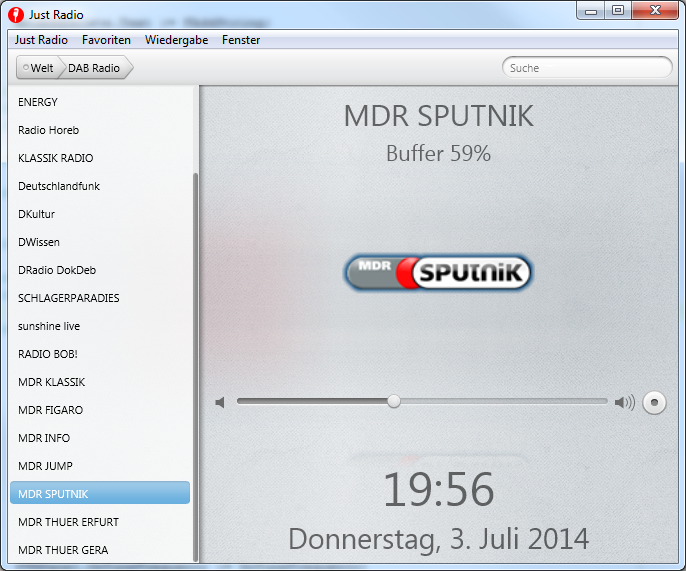Maximize the Just Radio window
The width and height of the screenshot is (686, 571).
coord(618,11)
